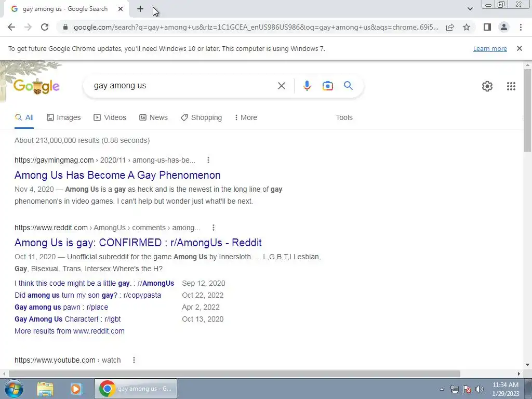
Task: Open options for gaymingmag result
Action: pos(208,160)
